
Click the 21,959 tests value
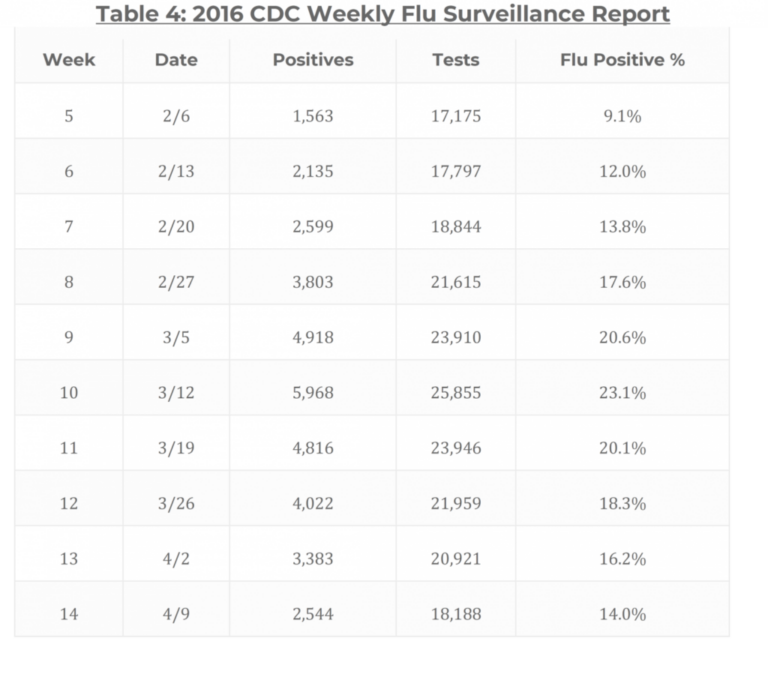pos(456,503)
